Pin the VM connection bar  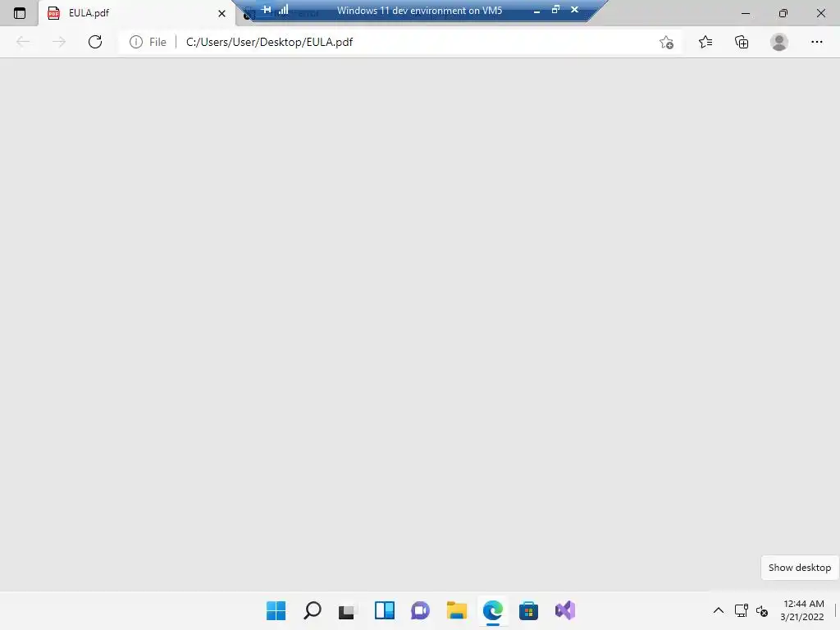pos(267,10)
